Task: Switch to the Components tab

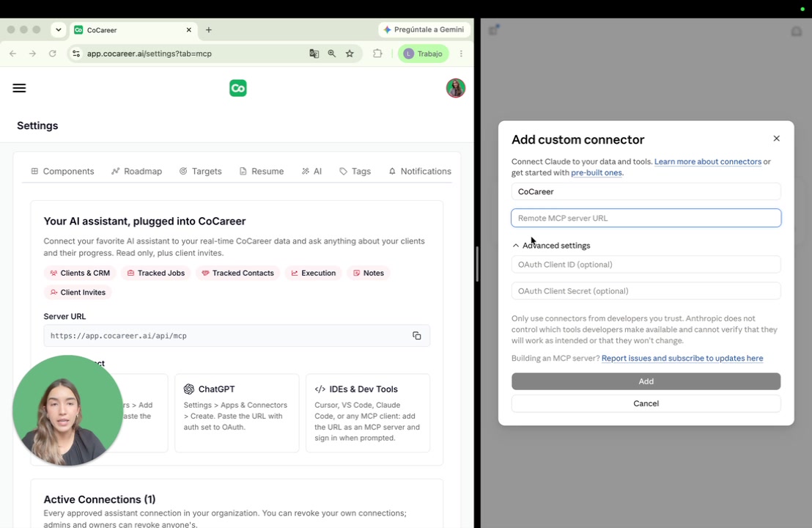Action: 63,171
